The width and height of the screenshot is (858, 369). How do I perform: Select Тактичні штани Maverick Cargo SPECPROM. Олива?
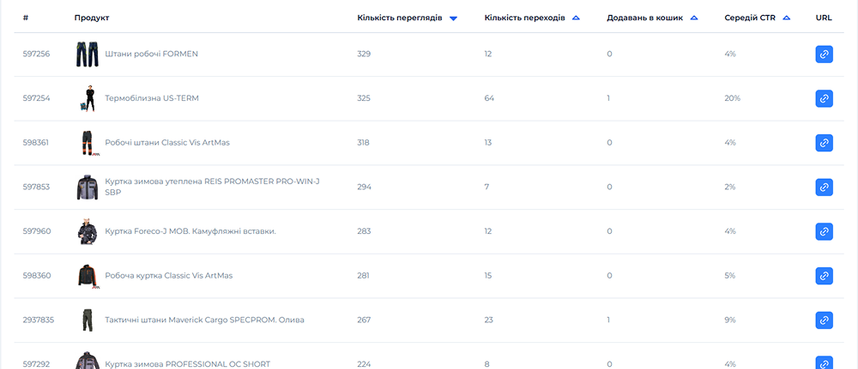point(205,320)
